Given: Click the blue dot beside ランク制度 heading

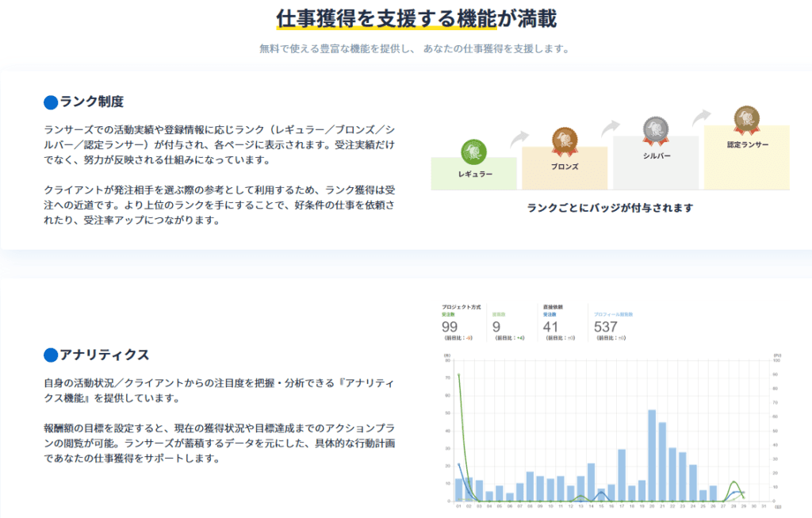Looking at the screenshot, I should 51,102.
